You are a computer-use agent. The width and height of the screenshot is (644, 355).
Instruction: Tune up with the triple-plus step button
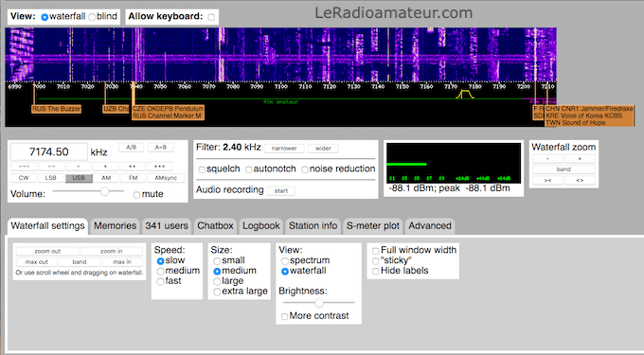click(x=159, y=167)
